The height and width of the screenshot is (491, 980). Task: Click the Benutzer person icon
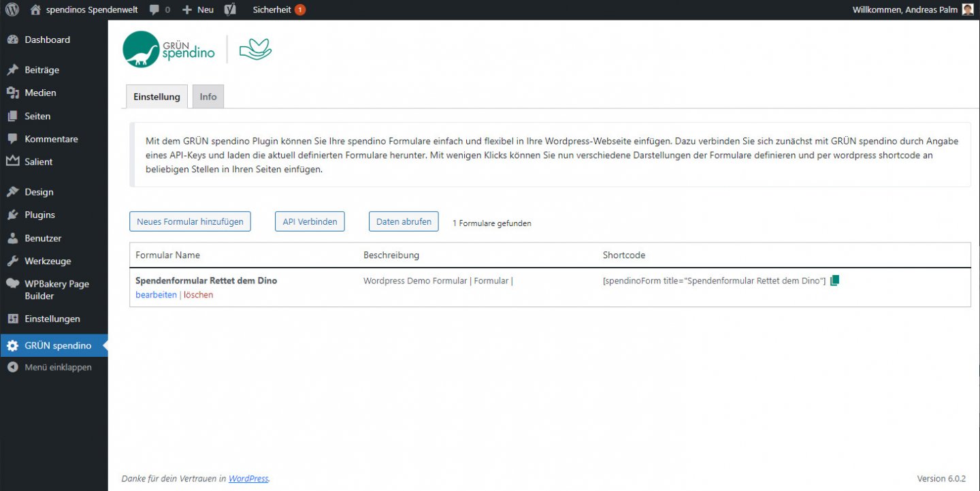(12, 238)
